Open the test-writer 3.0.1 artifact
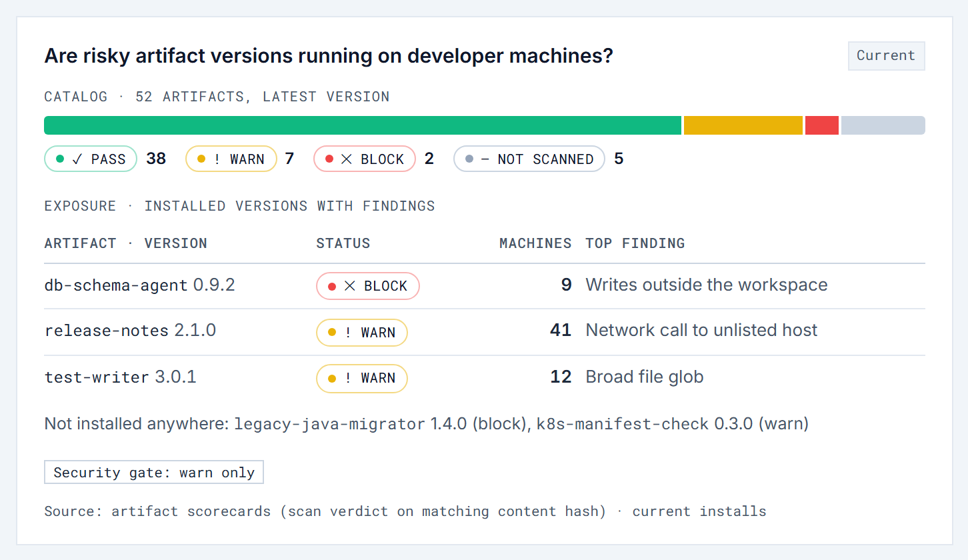Screen dimensions: 968x560 point(121,377)
